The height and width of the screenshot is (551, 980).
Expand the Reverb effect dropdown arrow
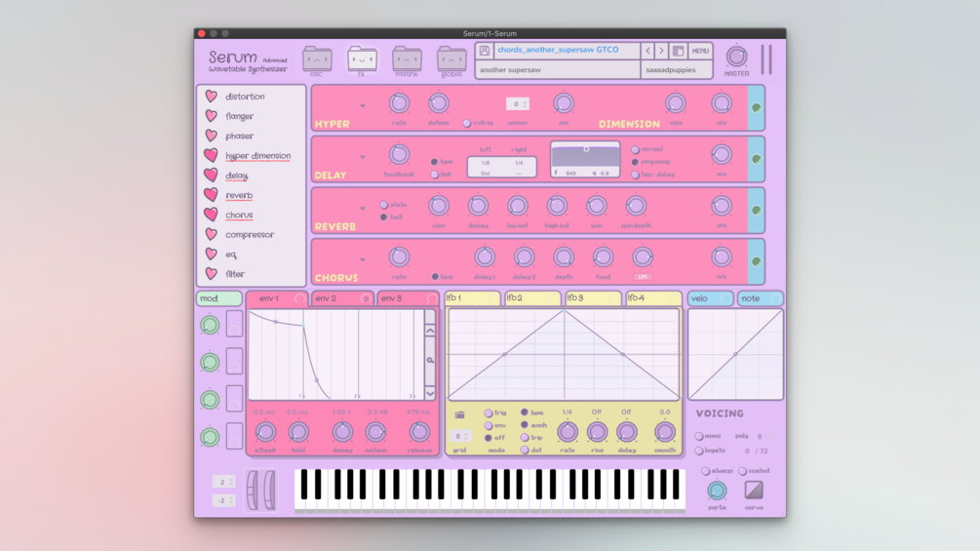pos(363,208)
